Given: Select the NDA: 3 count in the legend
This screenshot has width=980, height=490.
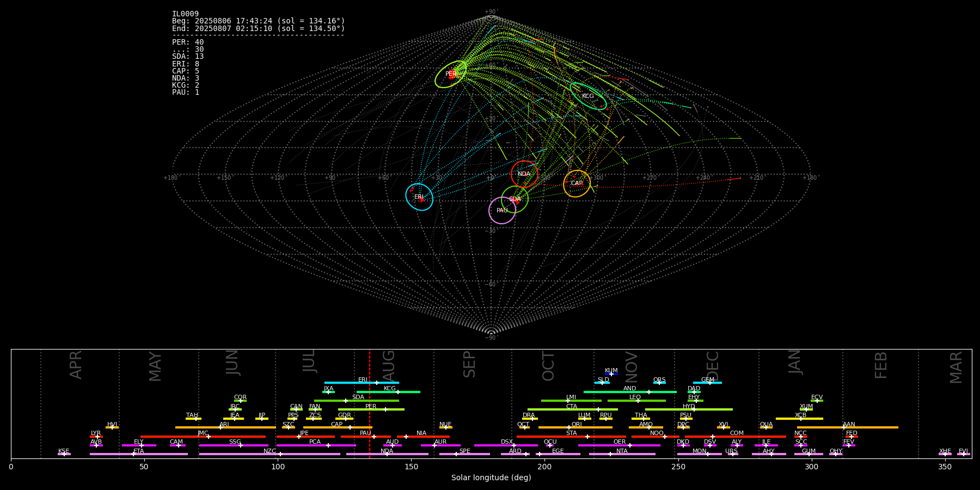Looking at the screenshot, I should [186, 78].
